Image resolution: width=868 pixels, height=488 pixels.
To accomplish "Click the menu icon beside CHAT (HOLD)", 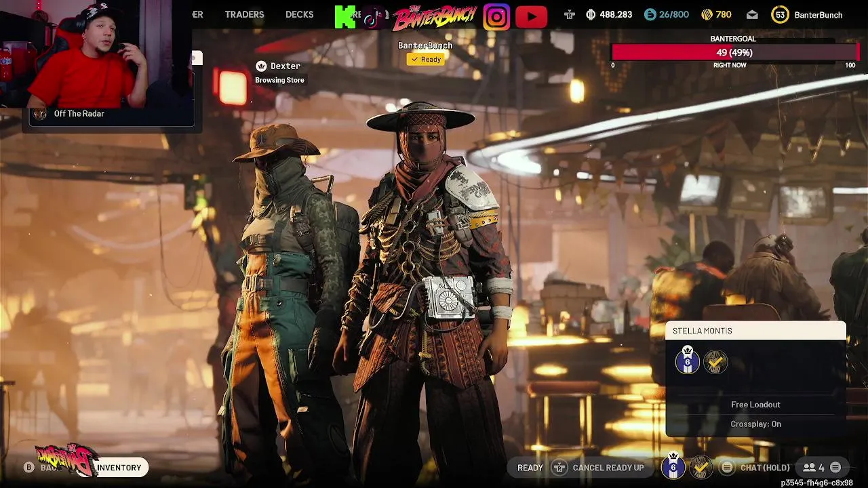I will tap(727, 468).
